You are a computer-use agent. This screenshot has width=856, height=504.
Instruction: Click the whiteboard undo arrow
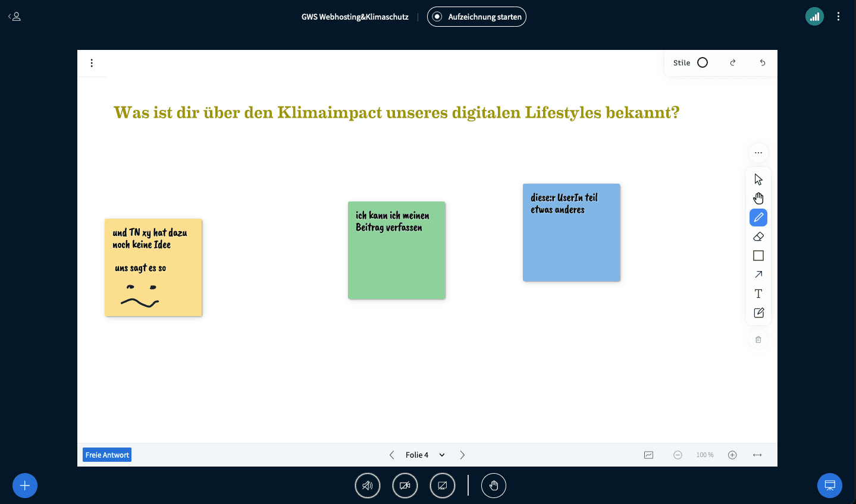[763, 63]
